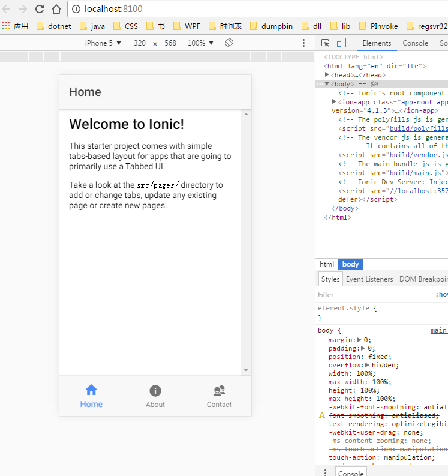The image size is (448, 476).
Task: Click the localhost:8100 address bar
Action: pos(258,9)
